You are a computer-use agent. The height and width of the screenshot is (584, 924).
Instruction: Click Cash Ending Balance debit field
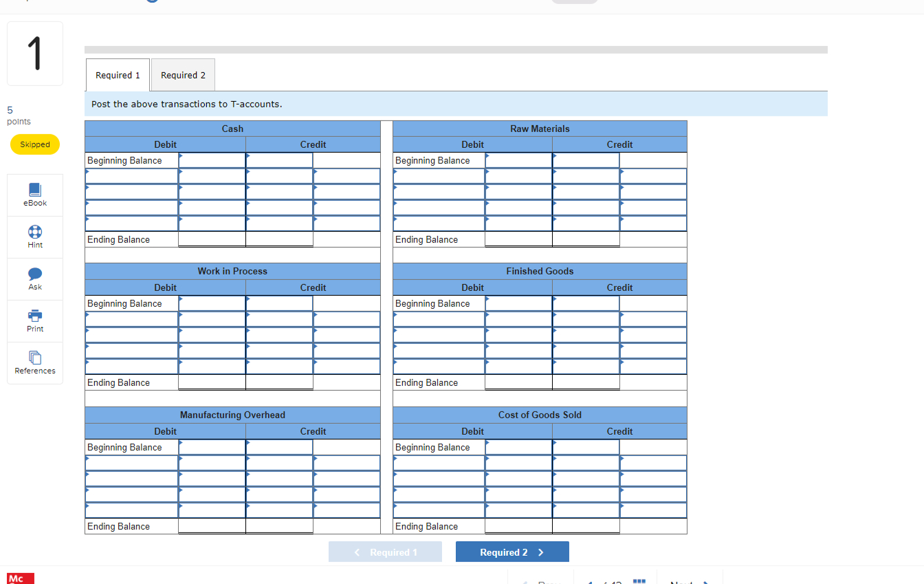[x=212, y=239]
